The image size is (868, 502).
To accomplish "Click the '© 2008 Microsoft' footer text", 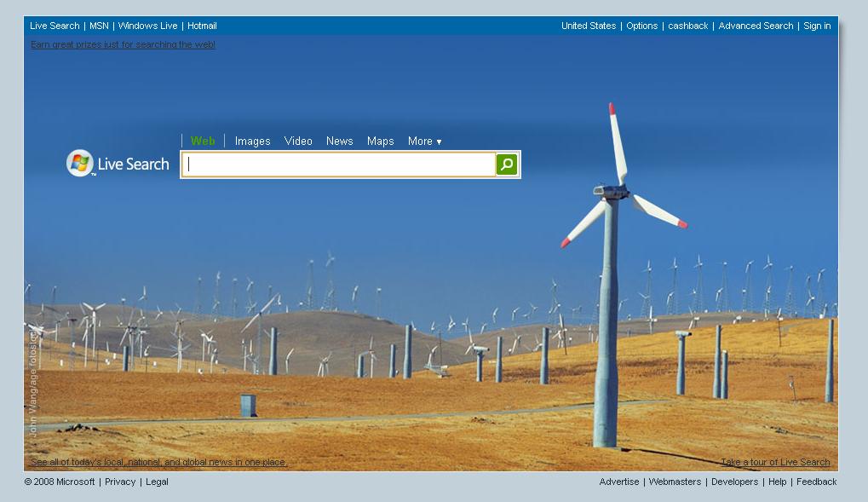I will [60, 482].
